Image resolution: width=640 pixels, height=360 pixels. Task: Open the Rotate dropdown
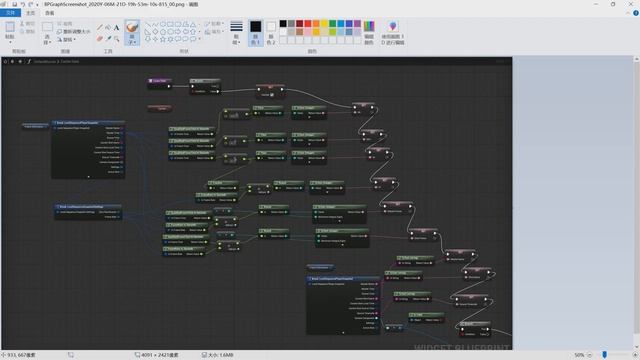[67, 40]
